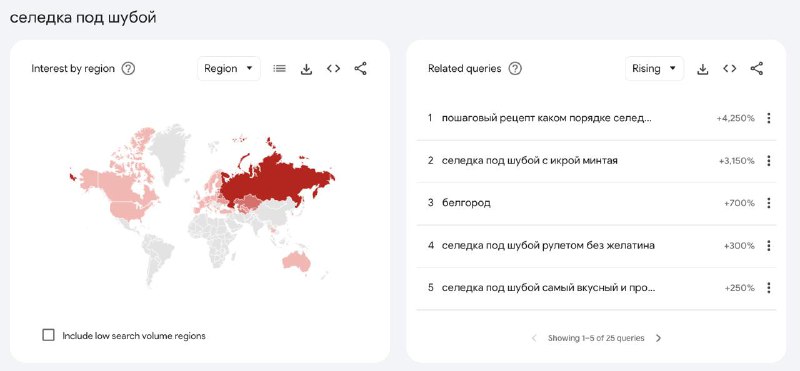This screenshot has height=371, width=800.
Task: Open help for Interest by region
Action: (x=128, y=68)
